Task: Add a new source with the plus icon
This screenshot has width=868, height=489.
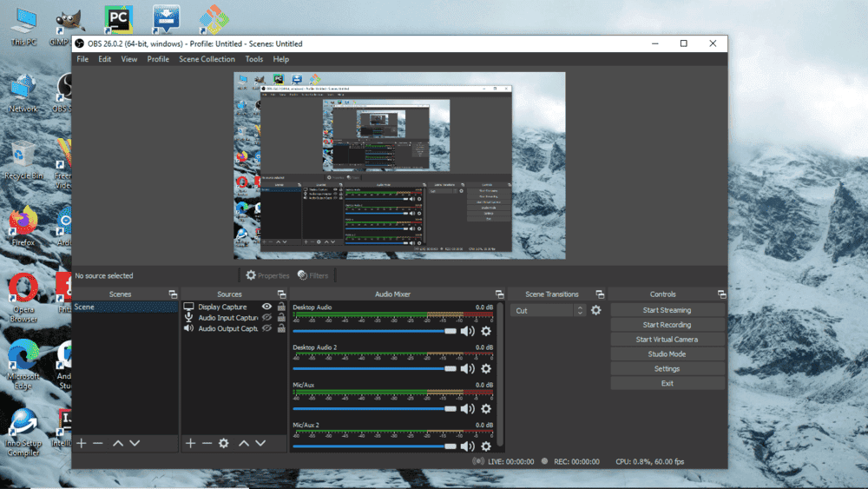Action: (190, 443)
